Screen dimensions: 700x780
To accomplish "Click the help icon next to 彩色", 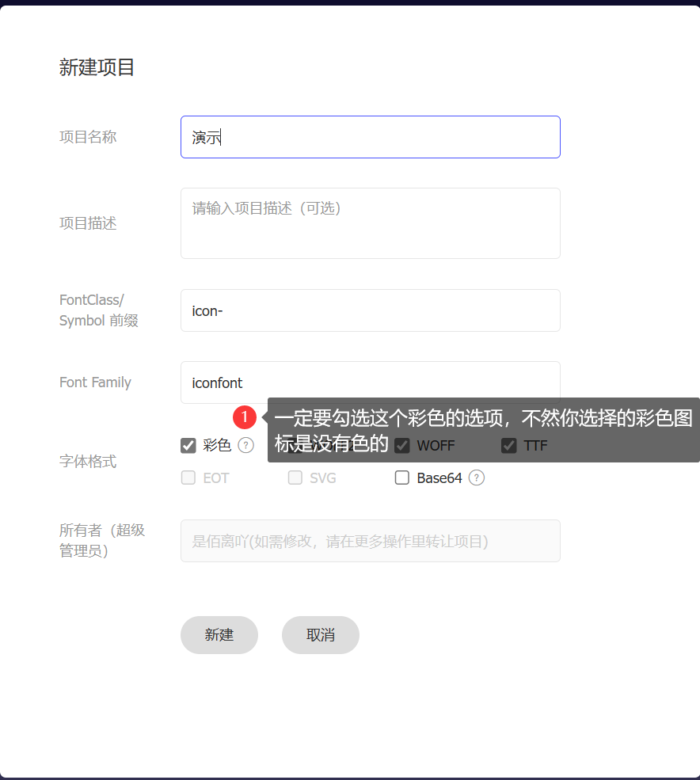I will [x=245, y=445].
